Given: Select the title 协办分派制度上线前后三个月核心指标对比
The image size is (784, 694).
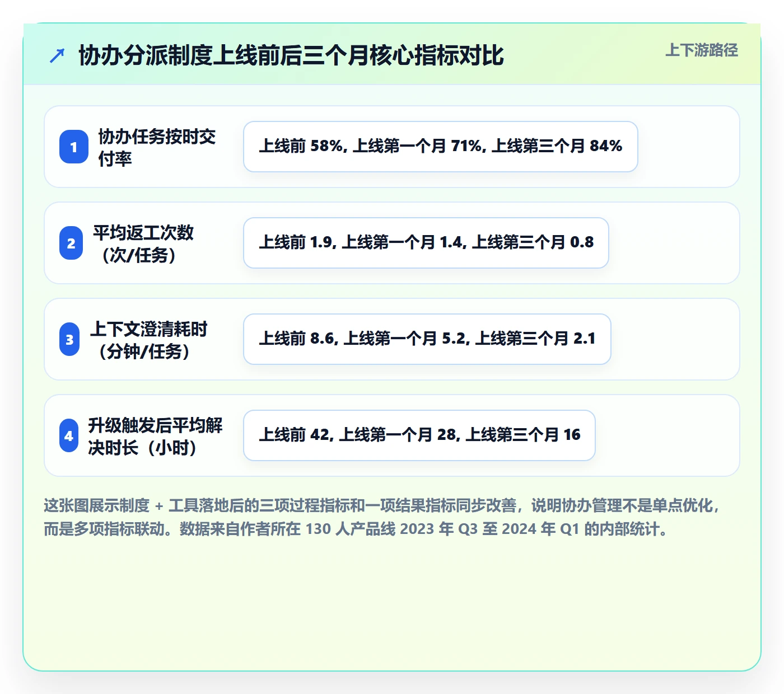Looking at the screenshot, I should (291, 55).
